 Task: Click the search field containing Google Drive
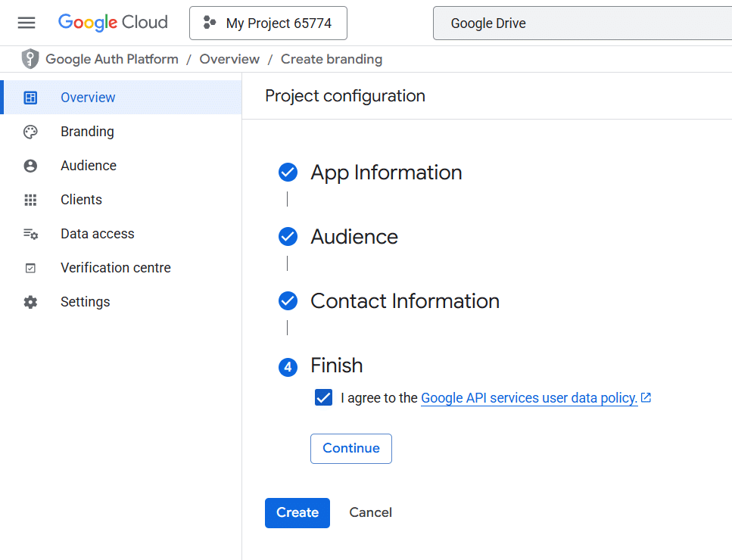(582, 23)
